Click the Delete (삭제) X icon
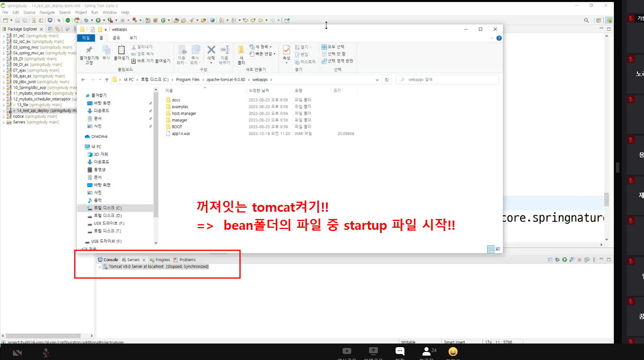Viewport: 644px width, 360px height. click(211, 50)
